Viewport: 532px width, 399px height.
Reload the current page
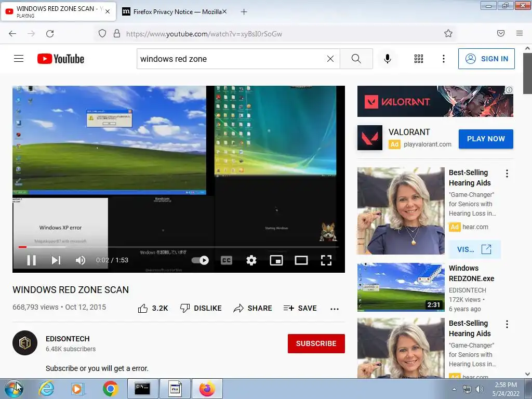(50, 33)
